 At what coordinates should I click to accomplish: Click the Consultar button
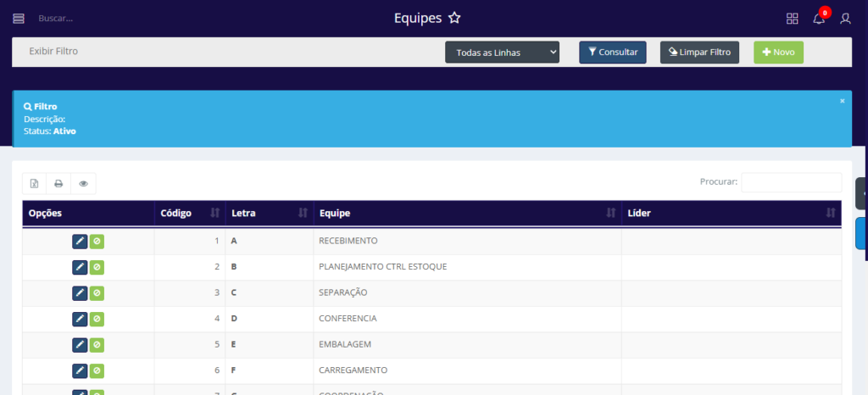(612, 53)
